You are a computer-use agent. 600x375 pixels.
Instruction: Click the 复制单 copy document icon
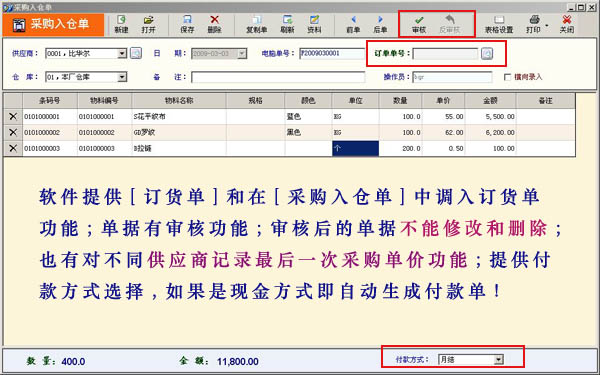pyautogui.click(x=257, y=24)
